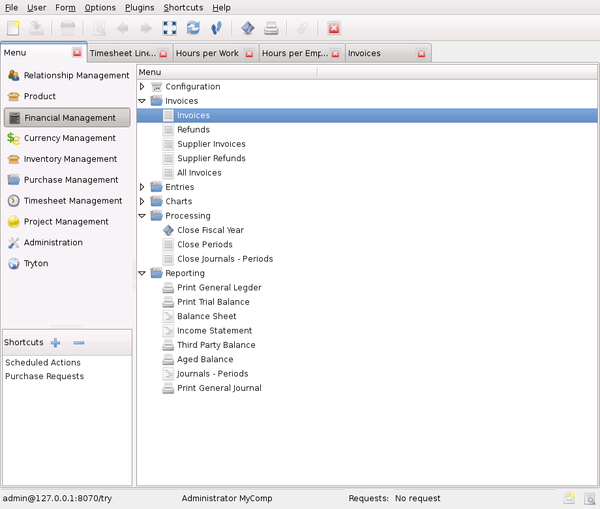Open Aged Balance report
Screen dimensions: 600x509
[205, 359]
